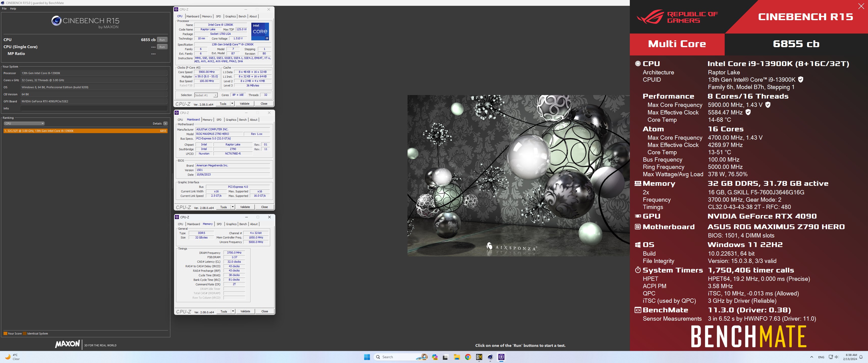The image size is (868, 363).
Task: Click the rendered Cinebench scene image
Action: click(x=518, y=175)
